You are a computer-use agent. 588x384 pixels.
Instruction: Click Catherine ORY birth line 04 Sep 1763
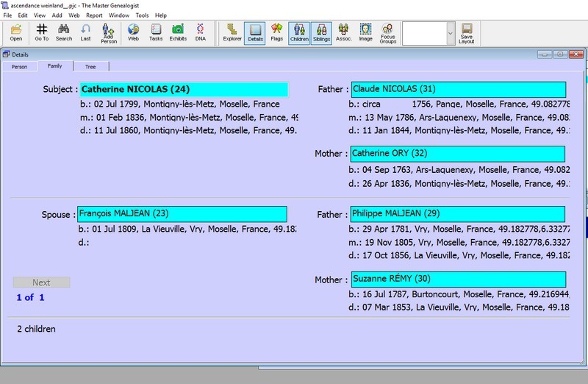(x=459, y=170)
